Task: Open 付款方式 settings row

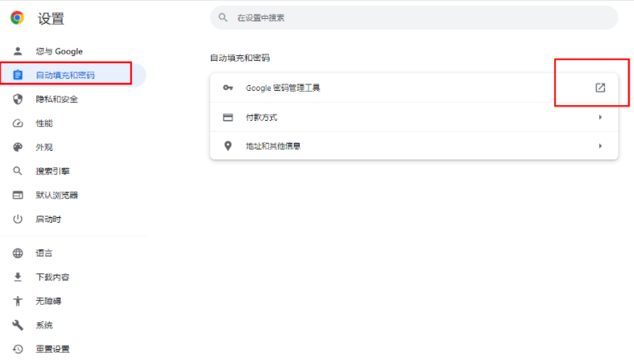Action: click(x=414, y=117)
